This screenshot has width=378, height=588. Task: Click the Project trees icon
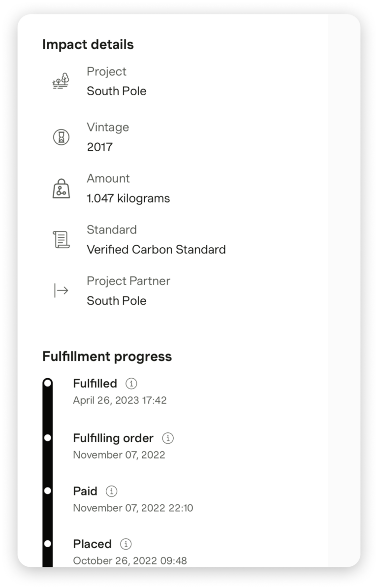pos(61,81)
